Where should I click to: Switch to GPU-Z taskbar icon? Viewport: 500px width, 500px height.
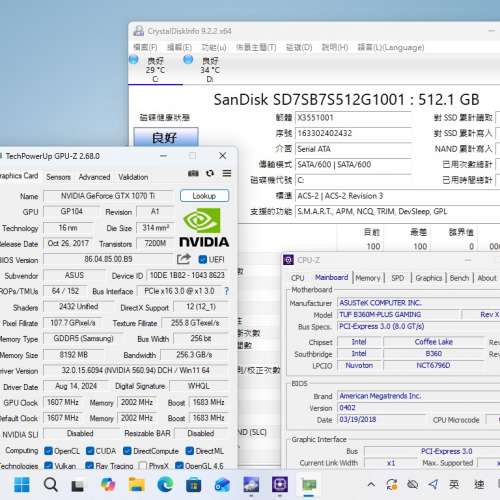click(x=309, y=485)
